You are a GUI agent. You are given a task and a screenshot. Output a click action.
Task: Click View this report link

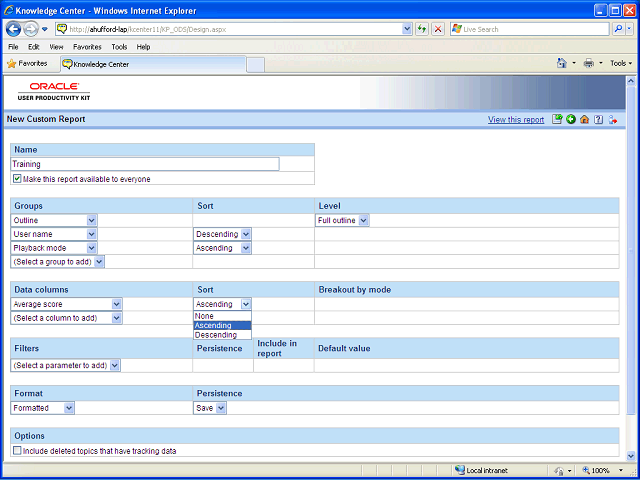point(516,120)
